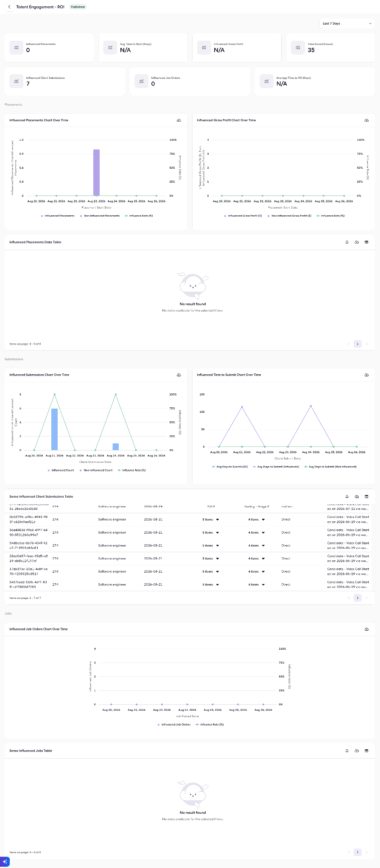380x868 pixels.
Task: Open column settings for Sense Influenced Jobs Table
Action: (x=366, y=751)
